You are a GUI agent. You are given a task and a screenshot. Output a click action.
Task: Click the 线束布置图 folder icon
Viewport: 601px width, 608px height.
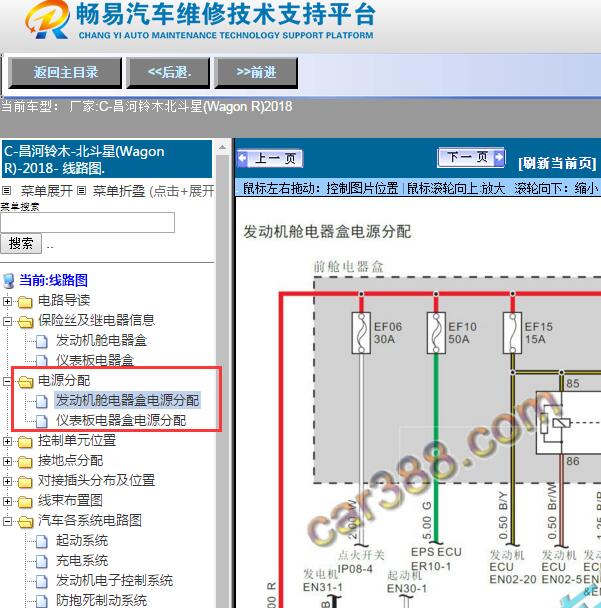click(25, 502)
